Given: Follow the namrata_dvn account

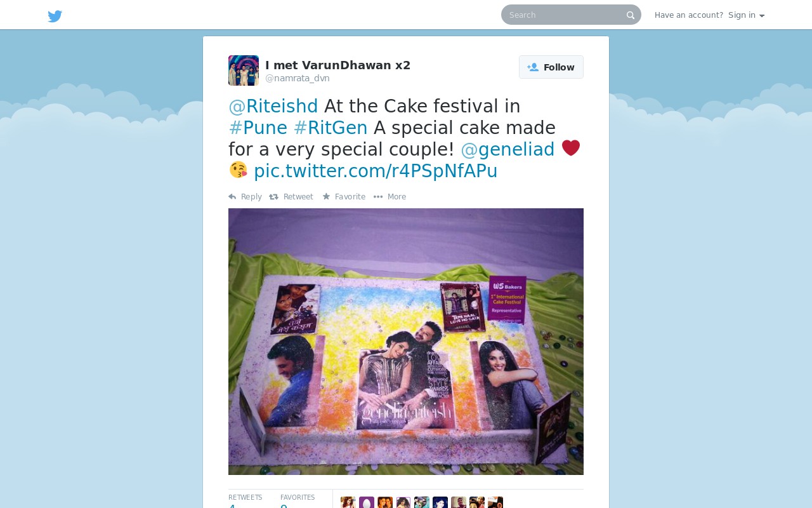Looking at the screenshot, I should (x=551, y=67).
